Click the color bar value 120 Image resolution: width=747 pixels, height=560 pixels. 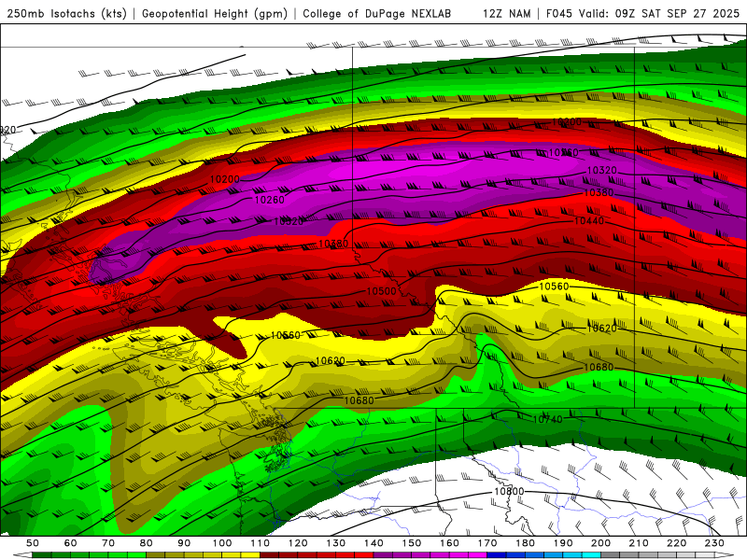[x=298, y=543]
